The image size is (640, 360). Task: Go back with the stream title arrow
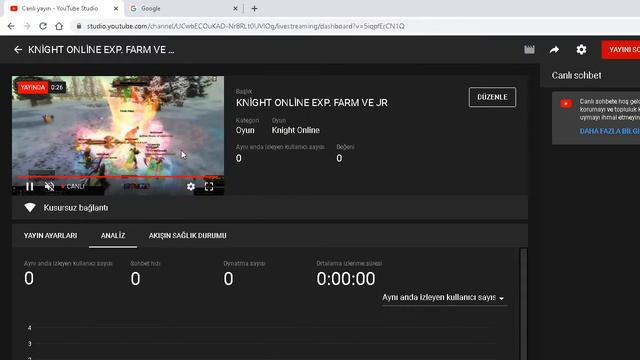tap(18, 50)
